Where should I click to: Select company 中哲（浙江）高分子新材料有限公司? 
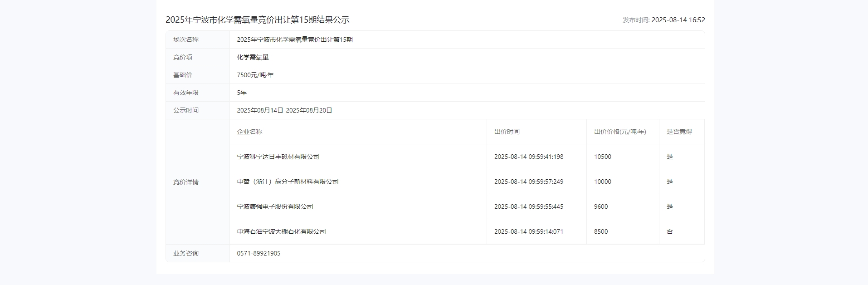coord(288,182)
